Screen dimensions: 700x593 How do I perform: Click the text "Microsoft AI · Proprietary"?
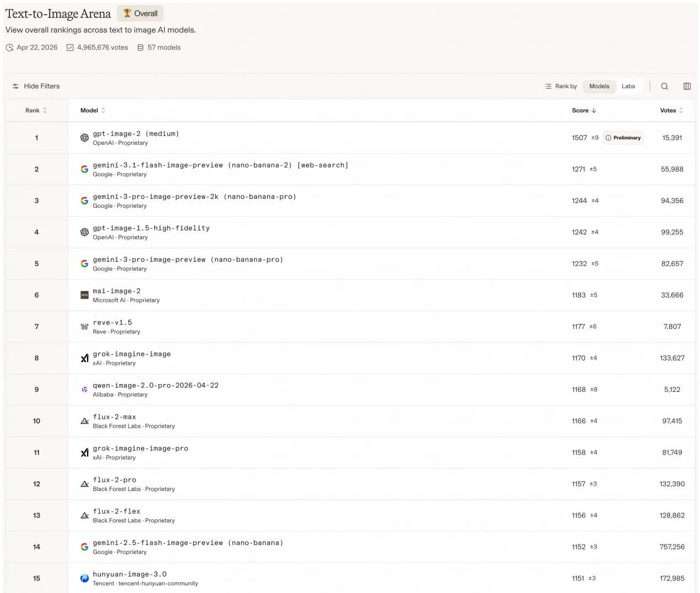(126, 300)
